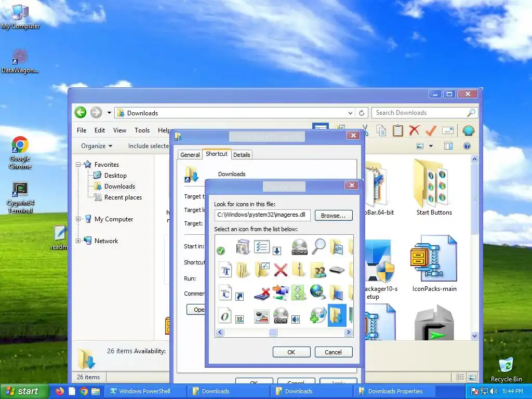
Task: Open the Tools menu
Action: click(x=142, y=130)
